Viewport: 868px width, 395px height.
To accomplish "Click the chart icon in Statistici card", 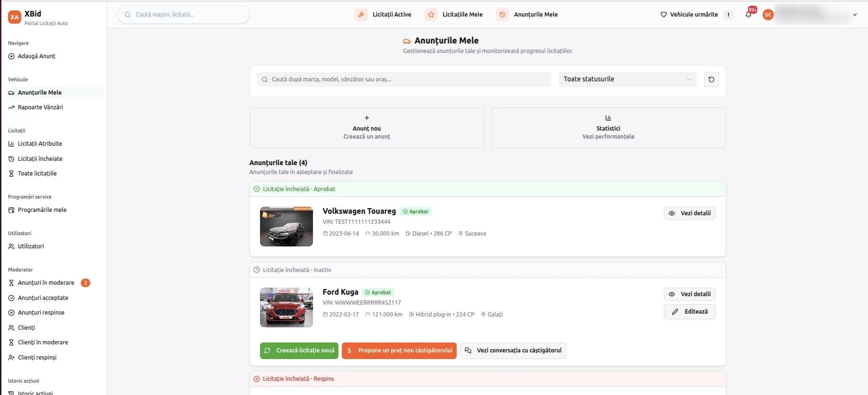I will click(608, 118).
